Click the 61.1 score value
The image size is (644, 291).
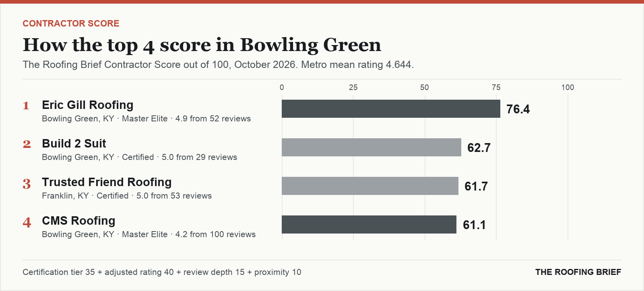click(474, 225)
